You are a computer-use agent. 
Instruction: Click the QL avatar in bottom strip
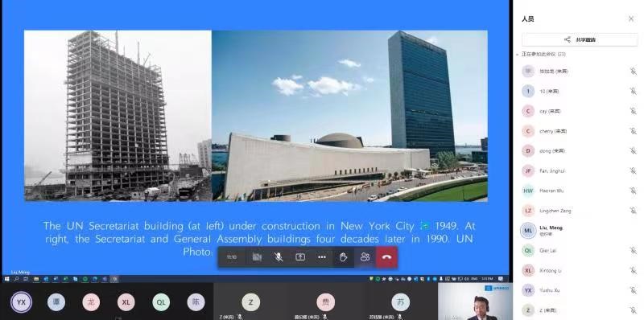click(x=161, y=302)
